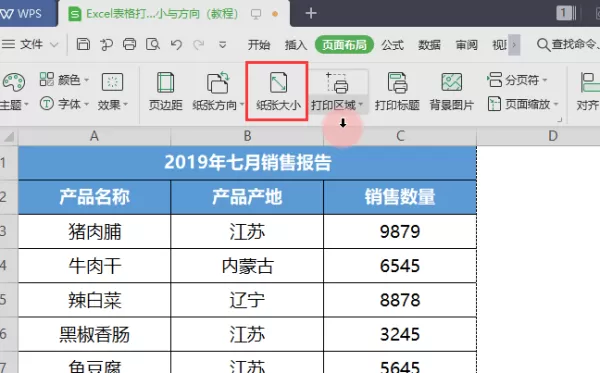Select column A header
600x373 pixels.
click(94, 136)
